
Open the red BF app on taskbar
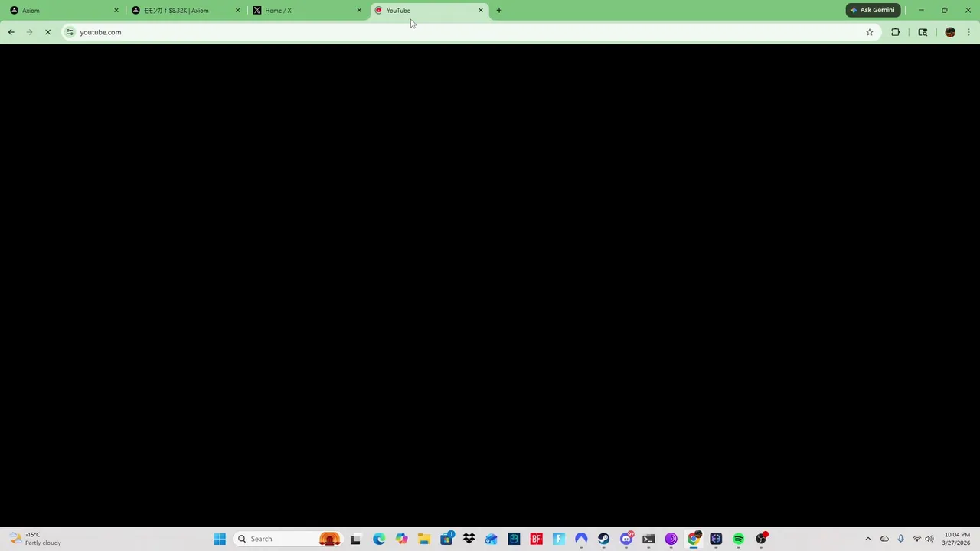pos(536,539)
